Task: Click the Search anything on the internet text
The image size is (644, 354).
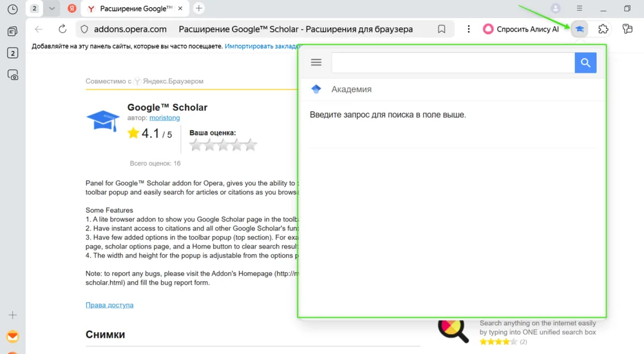Action: click(x=538, y=328)
